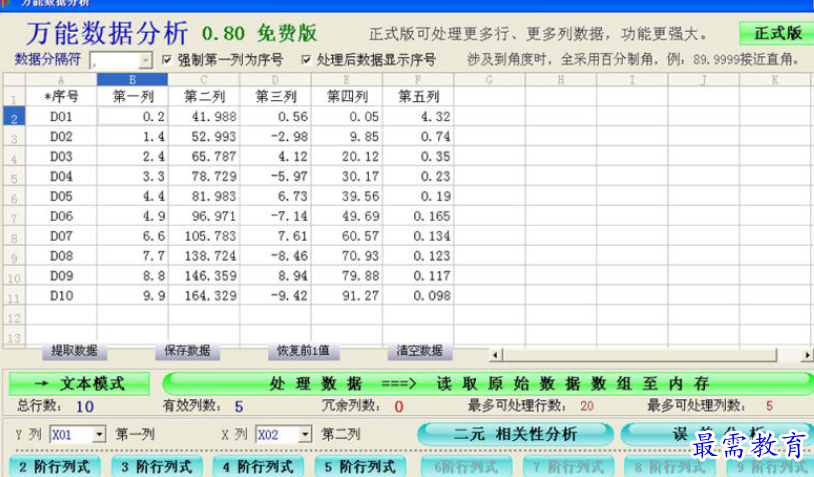Click the *序号 header cell

coord(61,97)
